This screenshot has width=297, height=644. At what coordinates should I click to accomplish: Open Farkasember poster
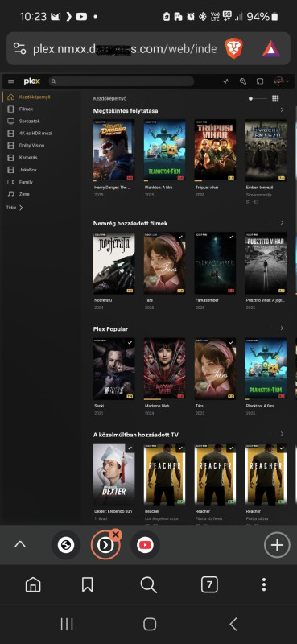[x=215, y=263]
